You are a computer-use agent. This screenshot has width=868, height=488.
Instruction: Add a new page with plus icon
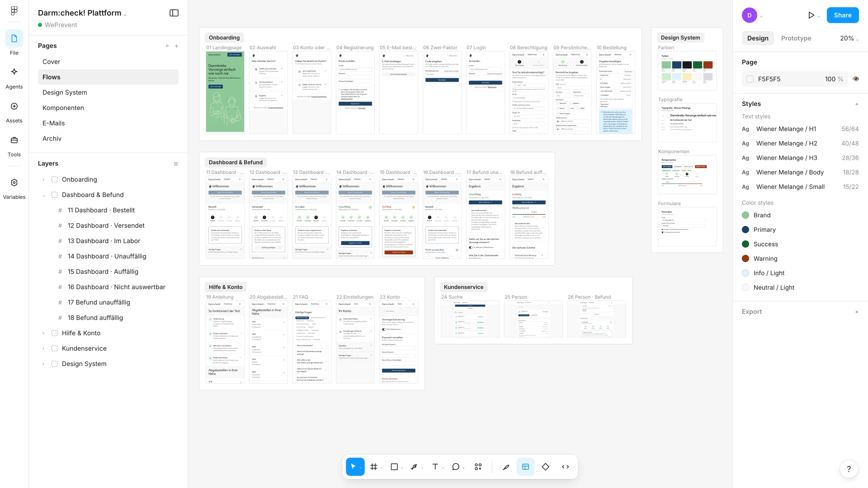coord(176,46)
